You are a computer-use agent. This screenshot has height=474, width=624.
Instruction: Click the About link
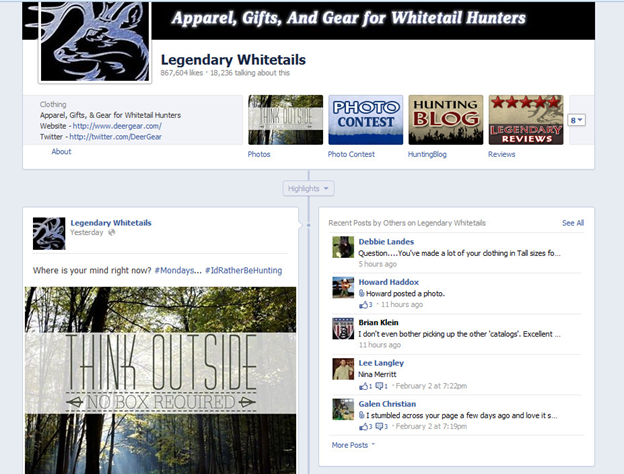[x=61, y=152]
